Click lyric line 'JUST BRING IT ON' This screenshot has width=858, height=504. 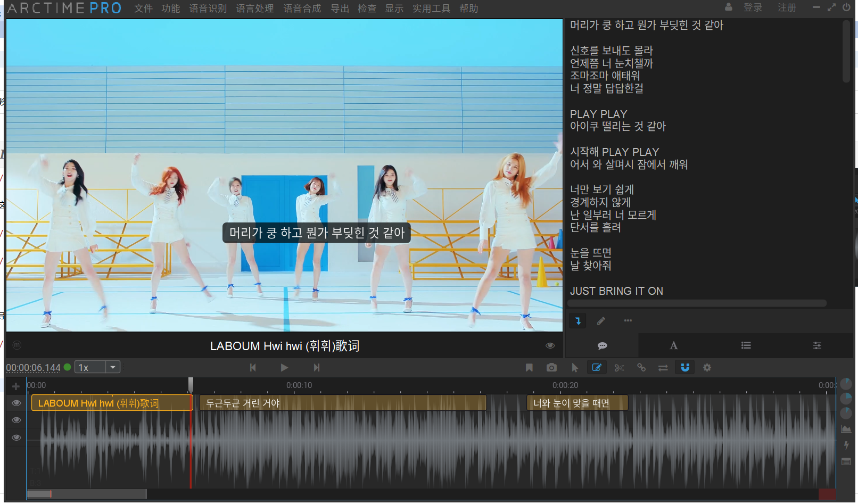pos(616,291)
